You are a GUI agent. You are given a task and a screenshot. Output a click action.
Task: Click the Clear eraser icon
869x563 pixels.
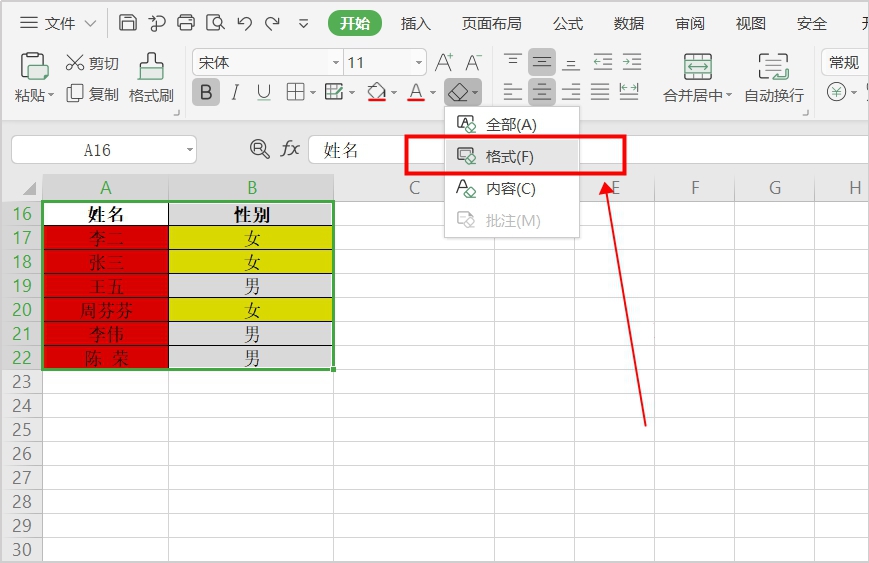[458, 92]
